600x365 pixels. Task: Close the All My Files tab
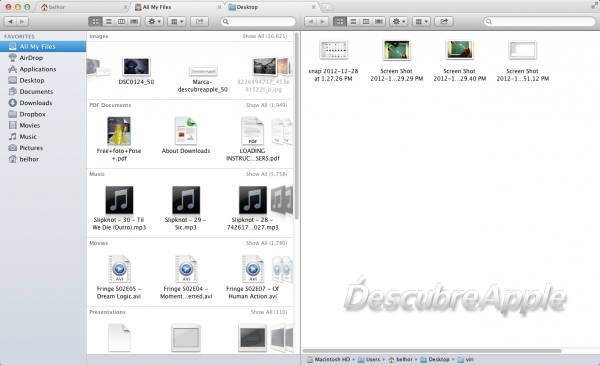click(x=220, y=7)
